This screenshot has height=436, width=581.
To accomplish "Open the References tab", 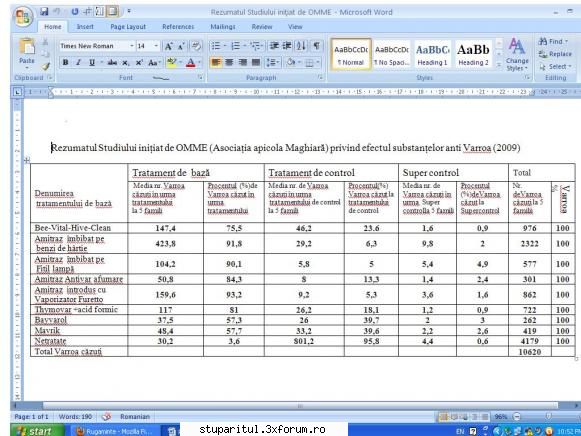I will [x=178, y=27].
